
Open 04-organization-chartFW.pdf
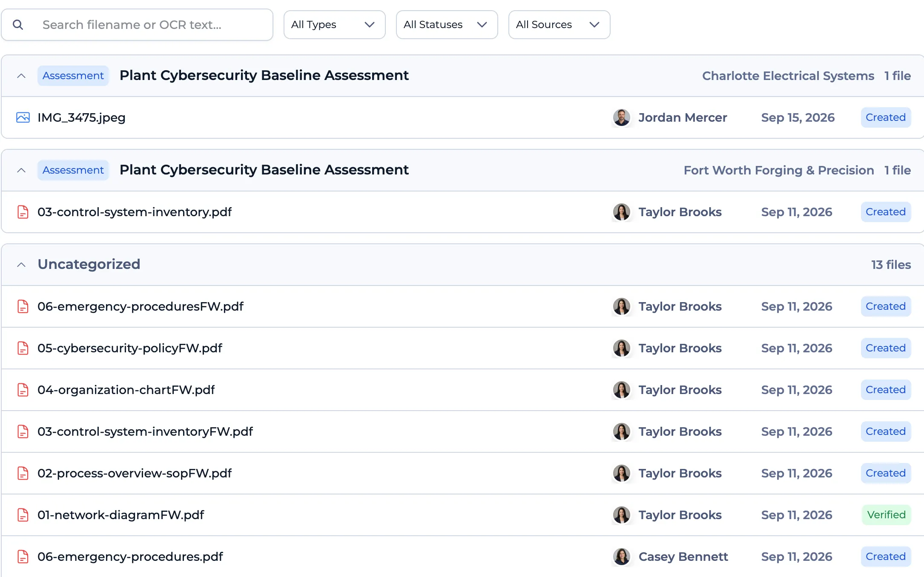[x=126, y=390]
